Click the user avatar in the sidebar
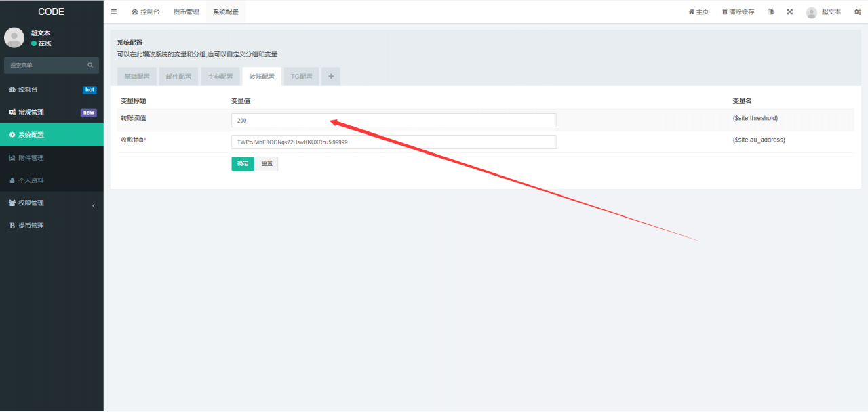This screenshot has width=868, height=412. click(14, 38)
